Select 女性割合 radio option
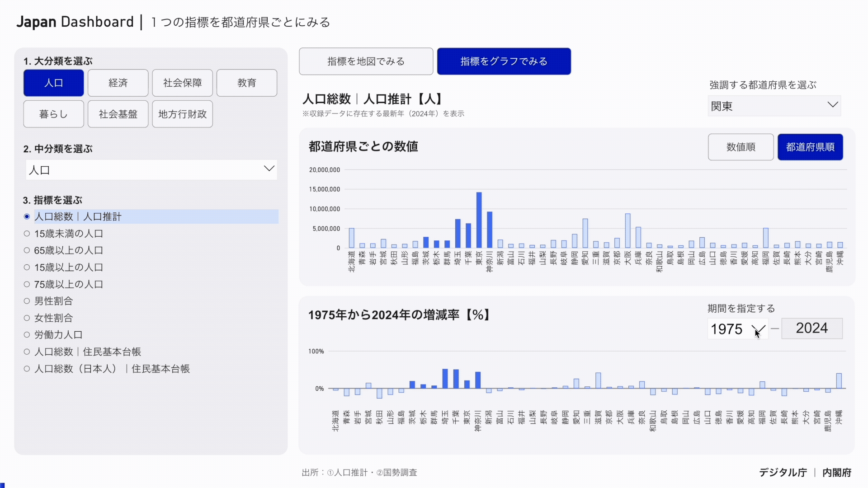This screenshot has width=868, height=488. (x=27, y=318)
